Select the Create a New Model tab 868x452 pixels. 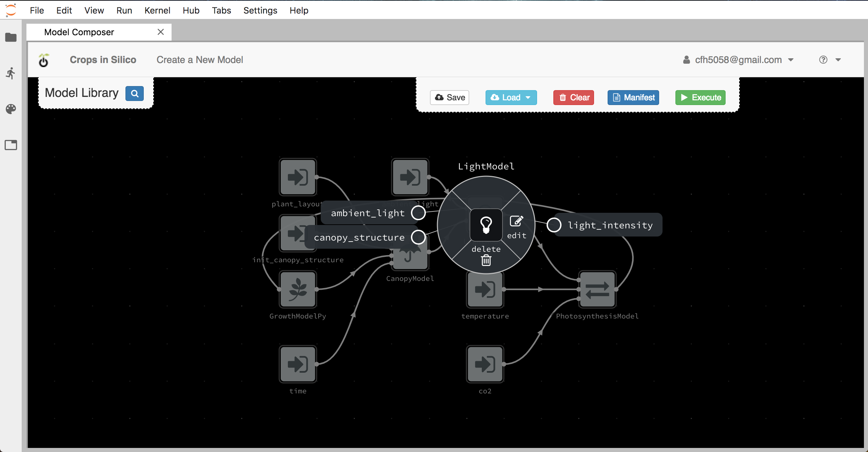(x=200, y=60)
